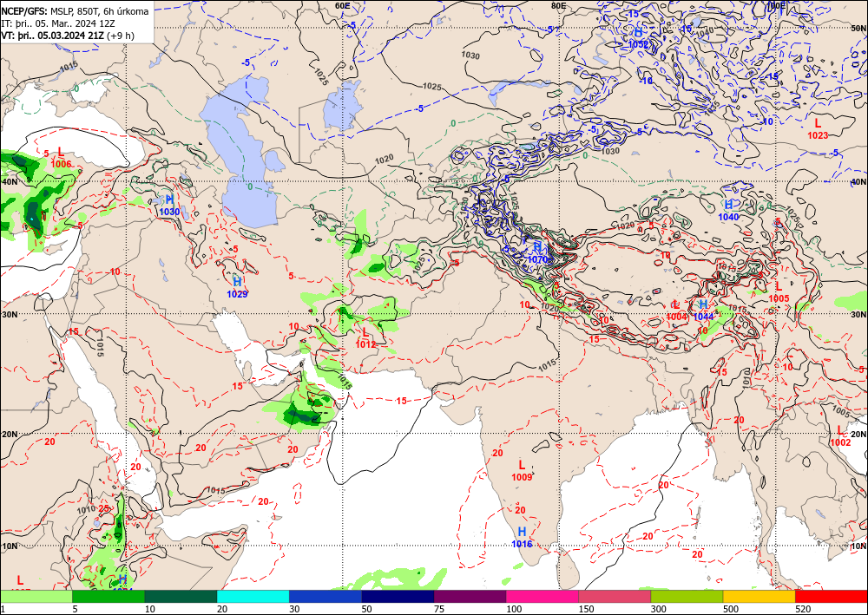Click the L 1002 low-pressure label

(x=839, y=435)
